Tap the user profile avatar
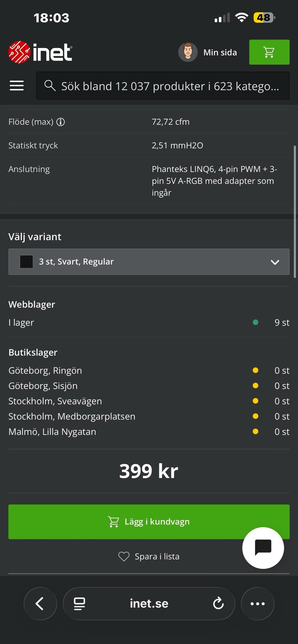This screenshot has height=644, width=298. pos(188,52)
